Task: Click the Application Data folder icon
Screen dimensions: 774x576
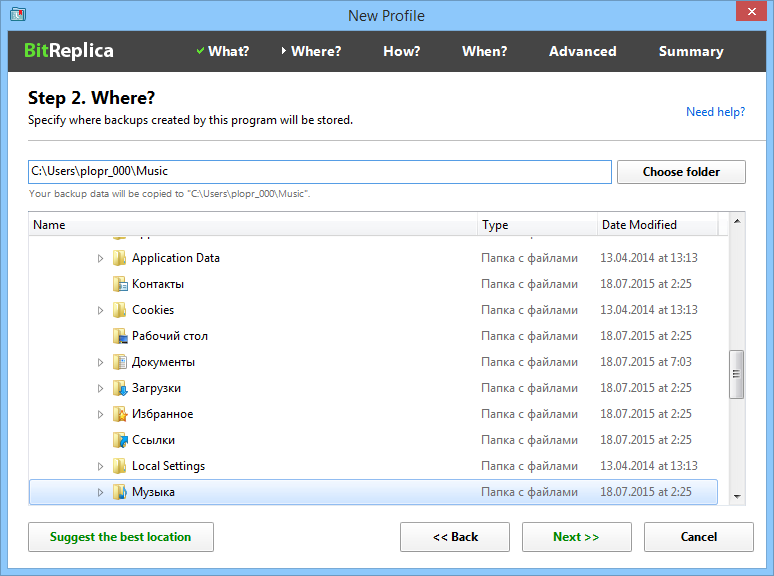Action: tap(119, 258)
